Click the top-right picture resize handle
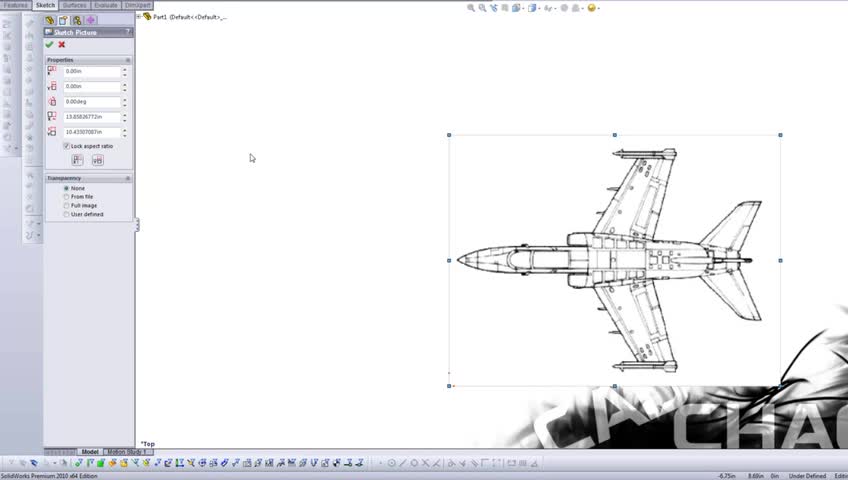The image size is (848, 480). 780,135
